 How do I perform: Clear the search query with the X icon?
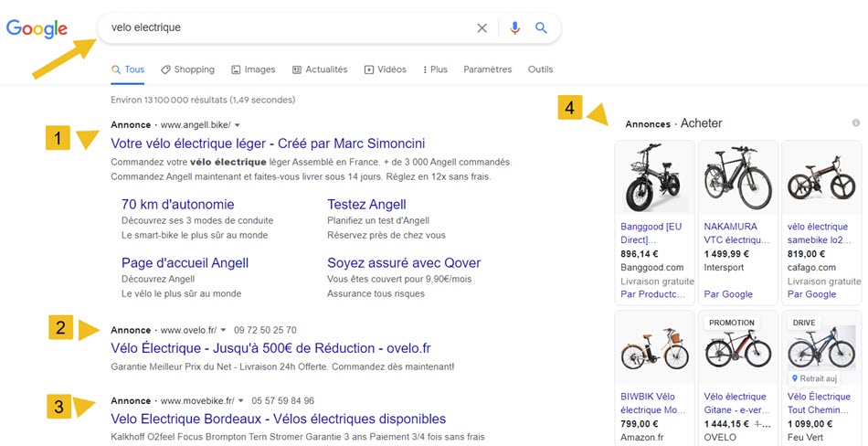(x=482, y=28)
